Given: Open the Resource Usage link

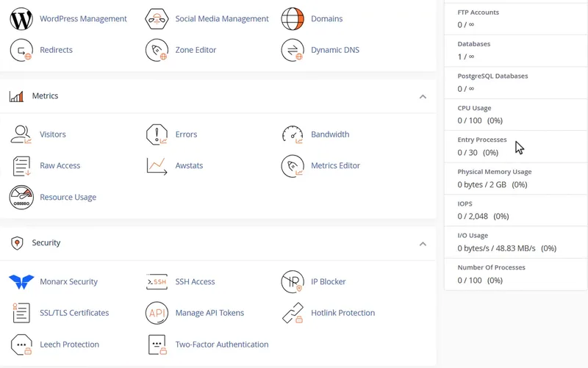Looking at the screenshot, I should point(68,197).
